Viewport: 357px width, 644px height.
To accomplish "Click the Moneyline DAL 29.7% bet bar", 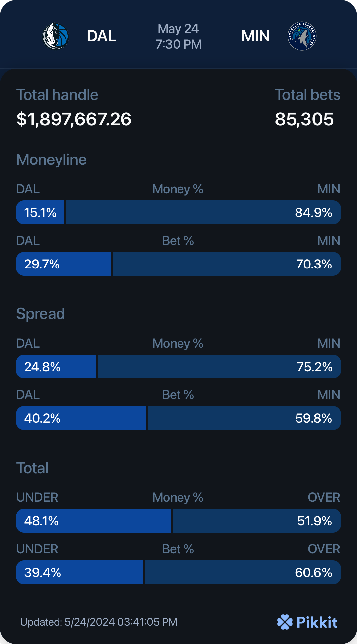I will [64, 264].
